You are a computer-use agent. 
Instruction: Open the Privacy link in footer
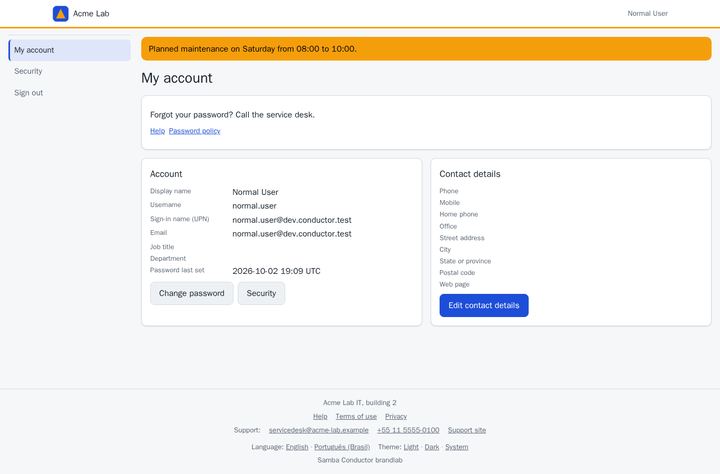[x=396, y=417]
